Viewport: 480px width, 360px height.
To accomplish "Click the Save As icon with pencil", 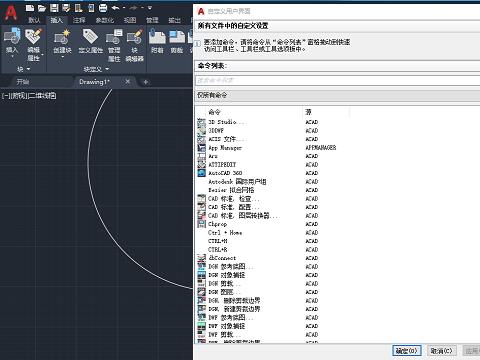I will point(66,8).
